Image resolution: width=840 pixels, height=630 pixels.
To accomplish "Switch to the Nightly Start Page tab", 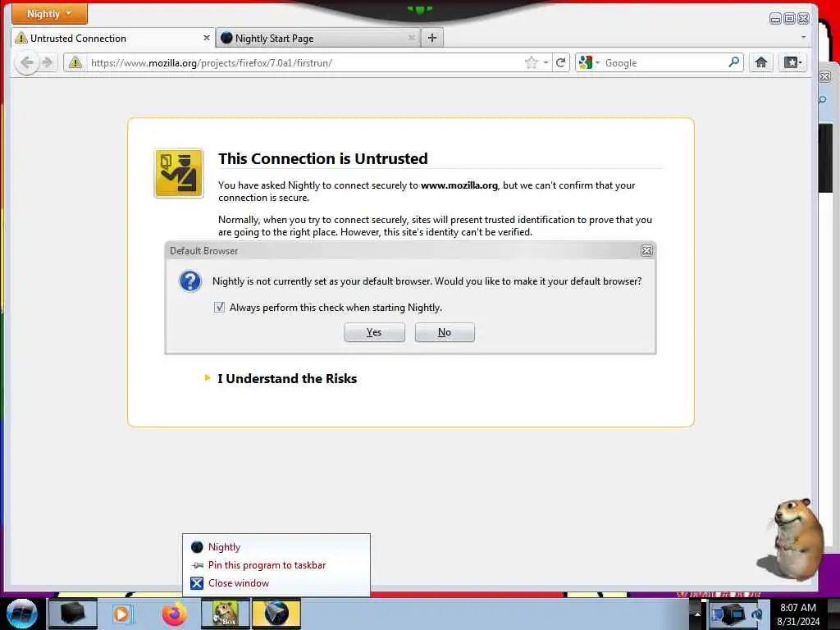I will (x=318, y=38).
